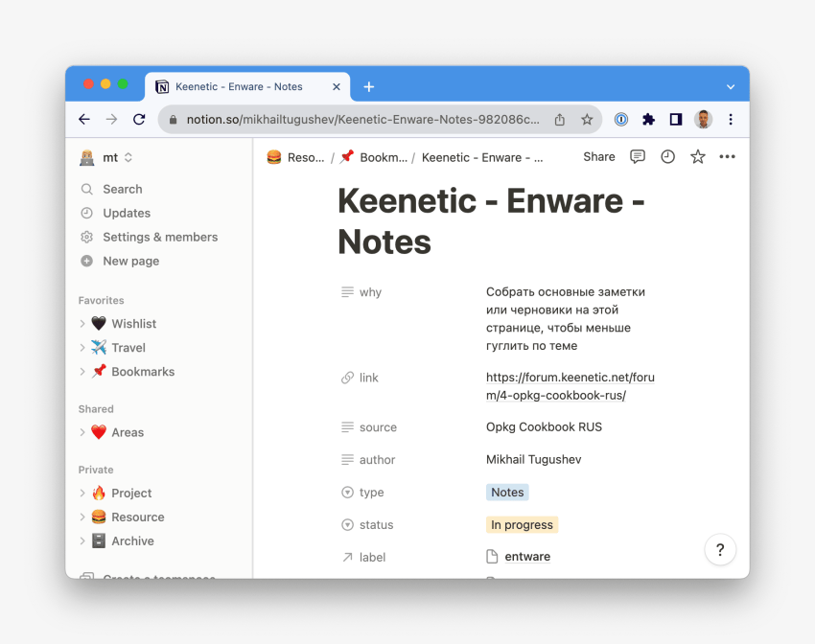Toggle the browser side panel icon
The height and width of the screenshot is (644, 815).
676,120
